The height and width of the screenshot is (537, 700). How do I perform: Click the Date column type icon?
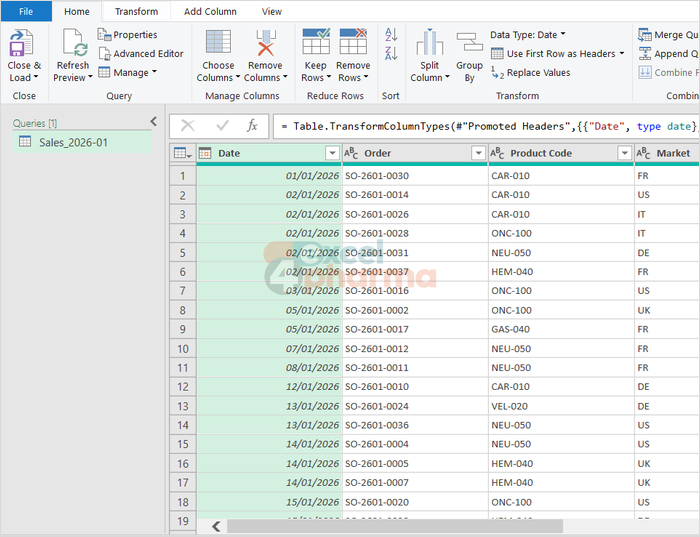click(205, 153)
